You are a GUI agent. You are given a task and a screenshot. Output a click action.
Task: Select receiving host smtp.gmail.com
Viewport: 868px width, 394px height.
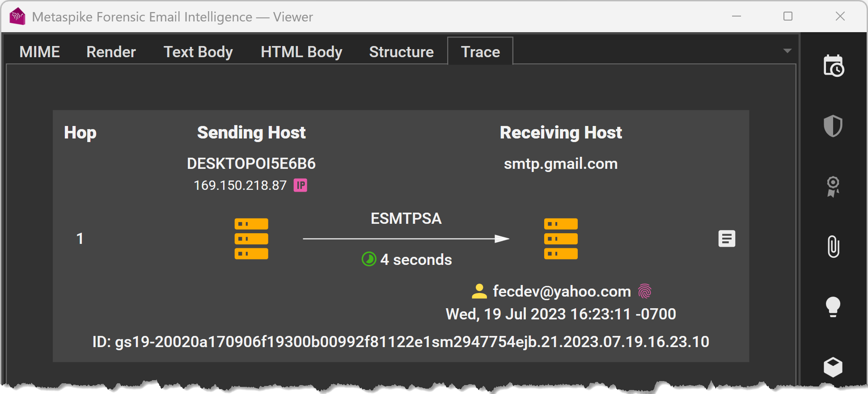click(x=561, y=164)
